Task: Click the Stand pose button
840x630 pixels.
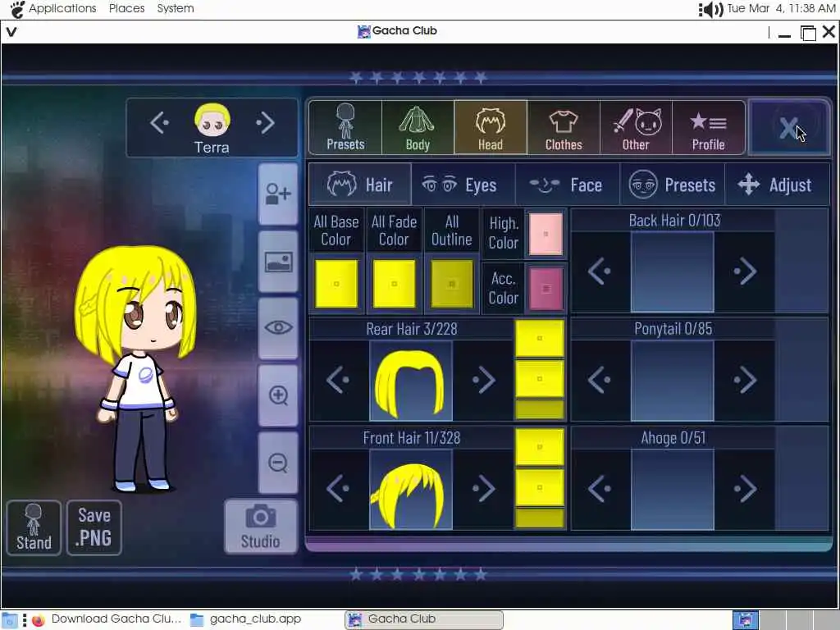Action: pyautogui.click(x=34, y=527)
